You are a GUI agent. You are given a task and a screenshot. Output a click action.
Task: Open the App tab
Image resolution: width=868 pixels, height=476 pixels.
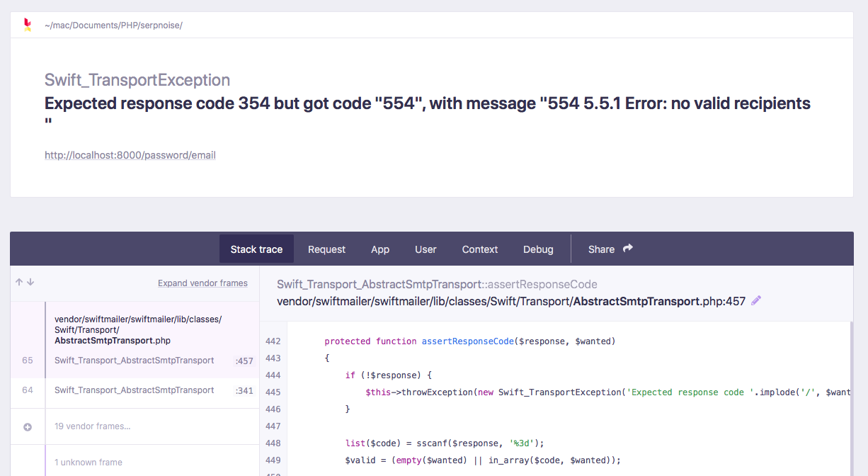click(x=380, y=249)
